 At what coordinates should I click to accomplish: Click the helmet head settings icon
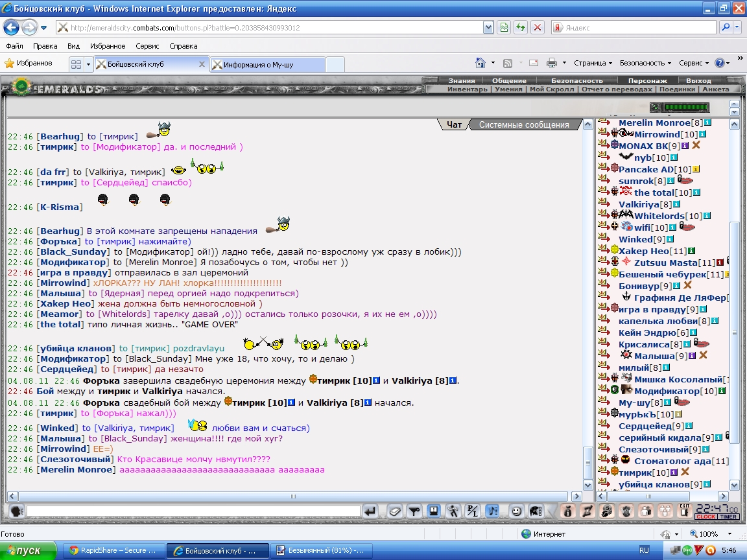click(x=536, y=512)
